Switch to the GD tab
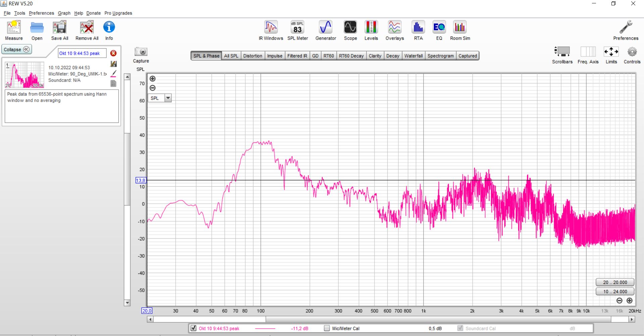 tap(315, 56)
